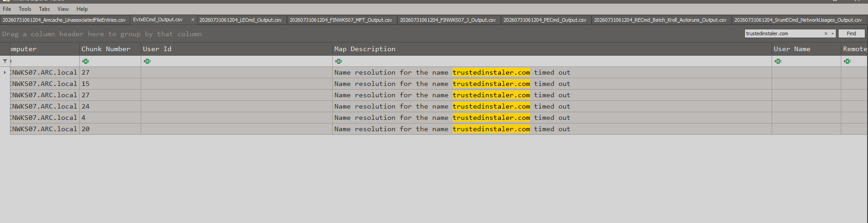Open the Chunk Number filter condition icon
The image size is (868, 223).
pos(86,61)
